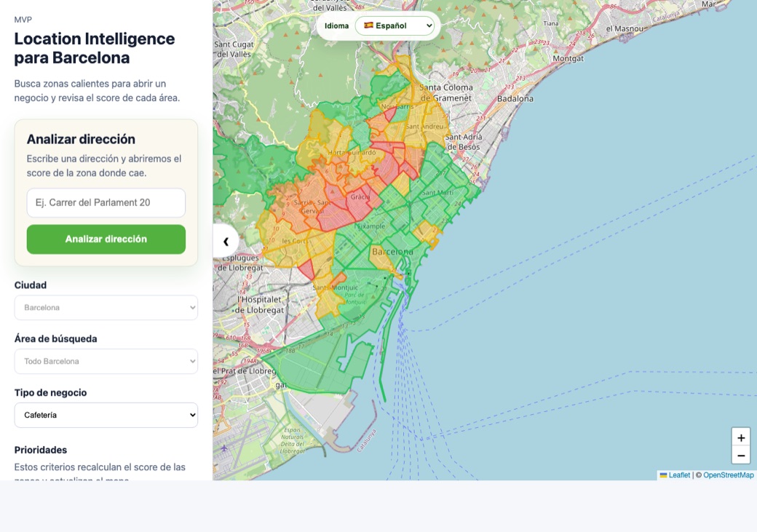The width and height of the screenshot is (757, 532).
Task: Click the les Corts zone label
Action: click(295, 241)
